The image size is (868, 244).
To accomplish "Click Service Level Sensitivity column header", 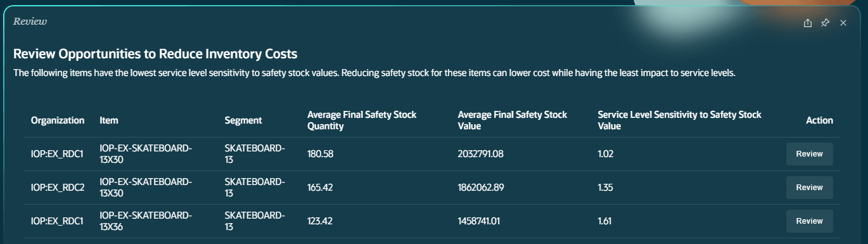I will 679,120.
